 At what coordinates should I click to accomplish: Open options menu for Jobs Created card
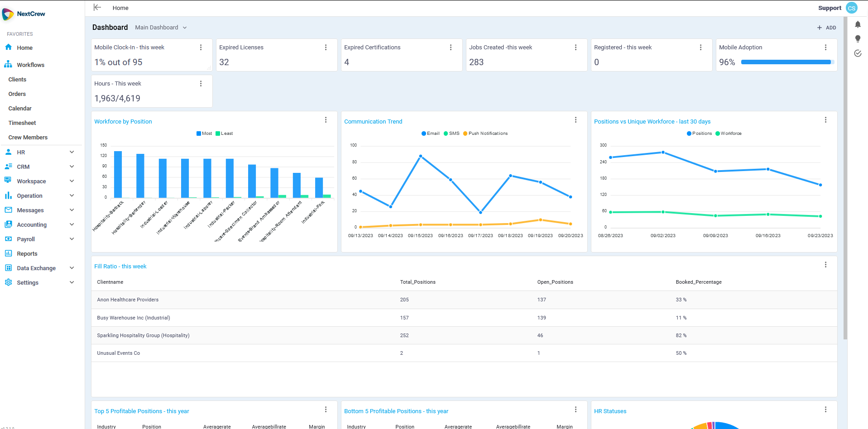576,48
